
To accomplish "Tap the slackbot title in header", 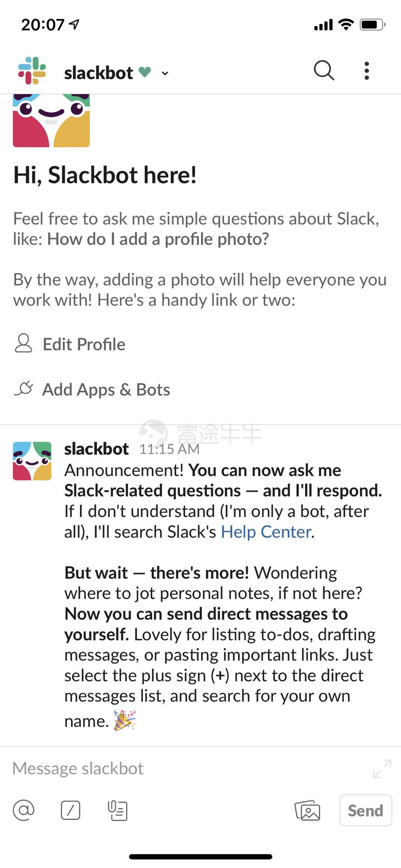I will 98,73.
